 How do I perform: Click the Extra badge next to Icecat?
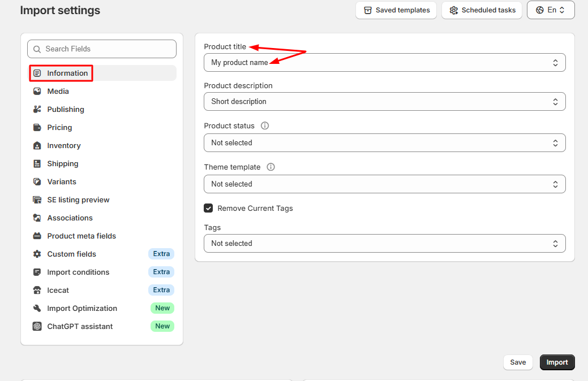(x=161, y=290)
